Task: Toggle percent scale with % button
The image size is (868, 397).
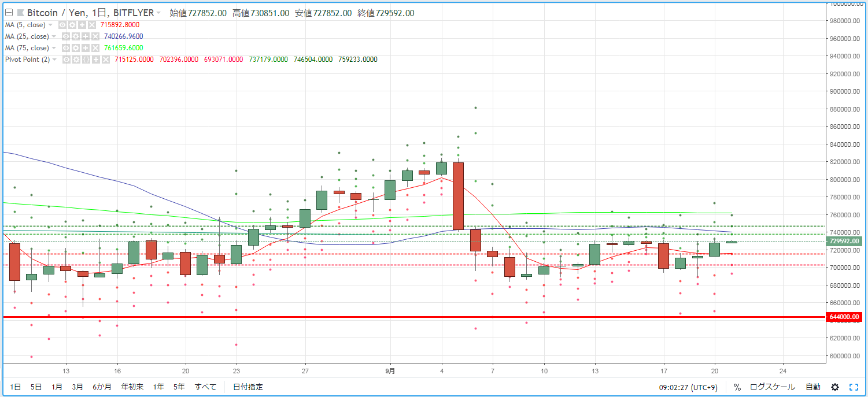Action: point(737,387)
